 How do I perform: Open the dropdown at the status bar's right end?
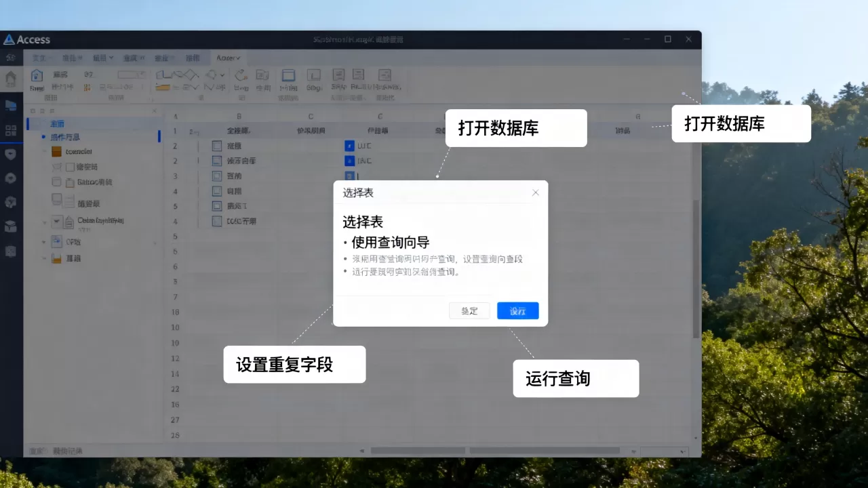tap(665, 451)
